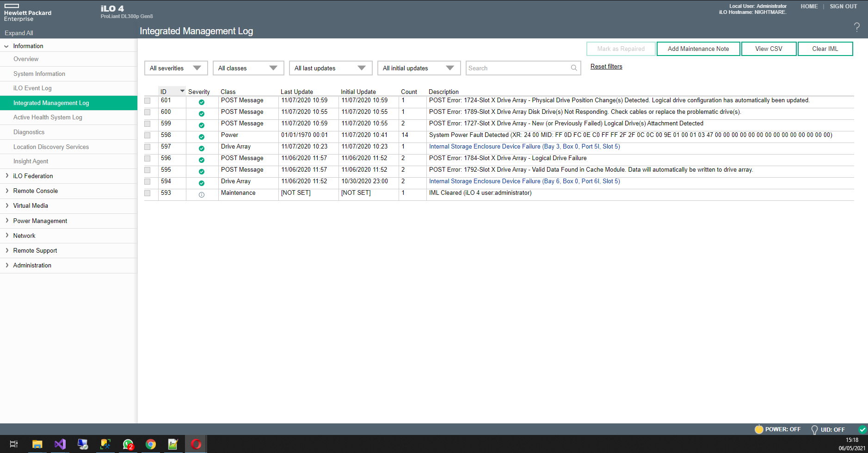The height and width of the screenshot is (453, 868).
Task: Click the View CSV button
Action: point(769,49)
